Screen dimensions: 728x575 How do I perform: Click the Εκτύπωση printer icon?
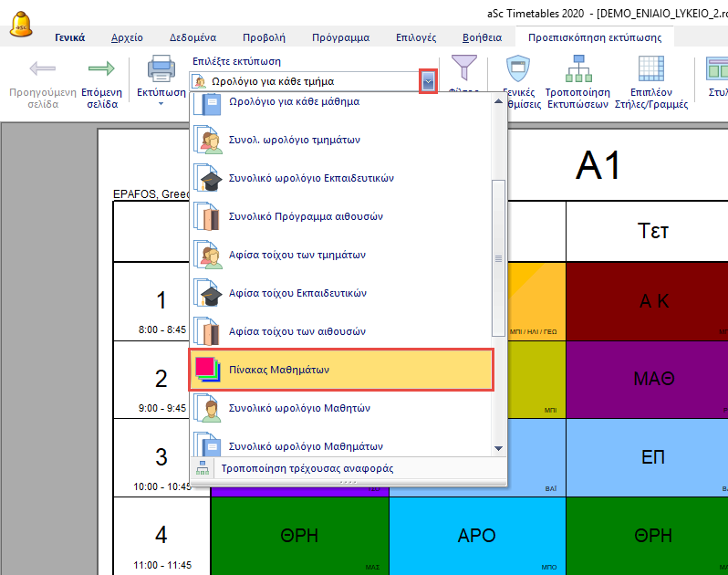coord(161,69)
